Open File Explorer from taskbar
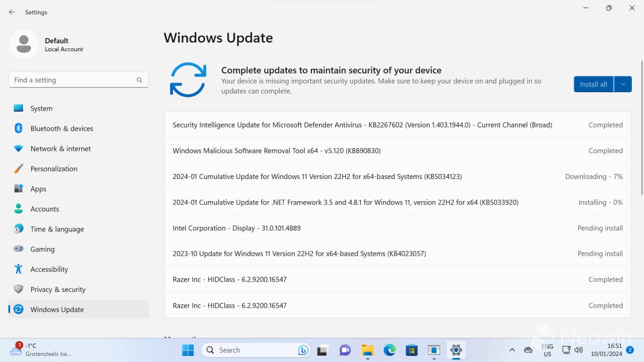This screenshot has width=644, height=362. coord(367,350)
